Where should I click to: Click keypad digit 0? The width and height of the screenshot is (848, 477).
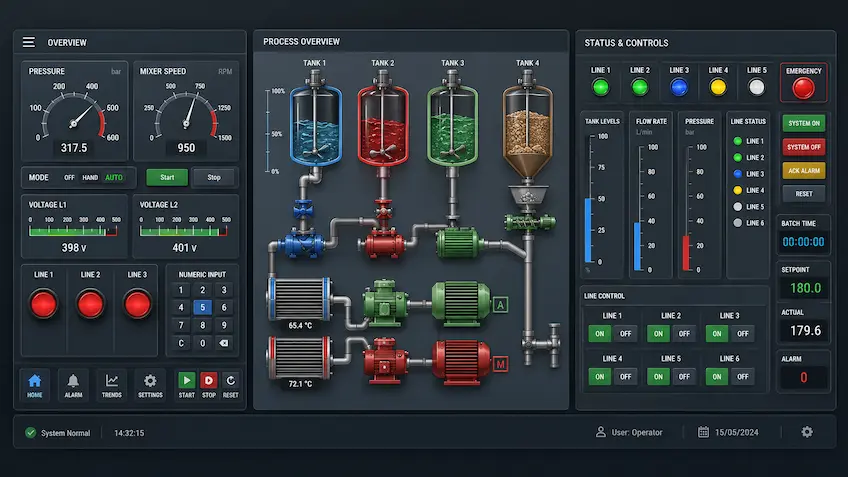coord(202,343)
